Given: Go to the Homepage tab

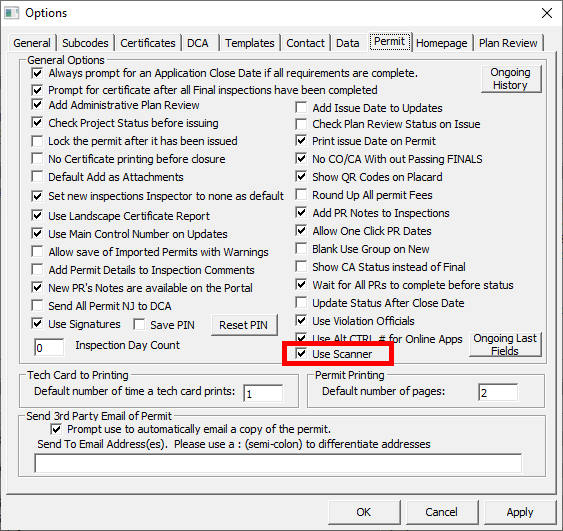Looking at the screenshot, I should [x=441, y=43].
